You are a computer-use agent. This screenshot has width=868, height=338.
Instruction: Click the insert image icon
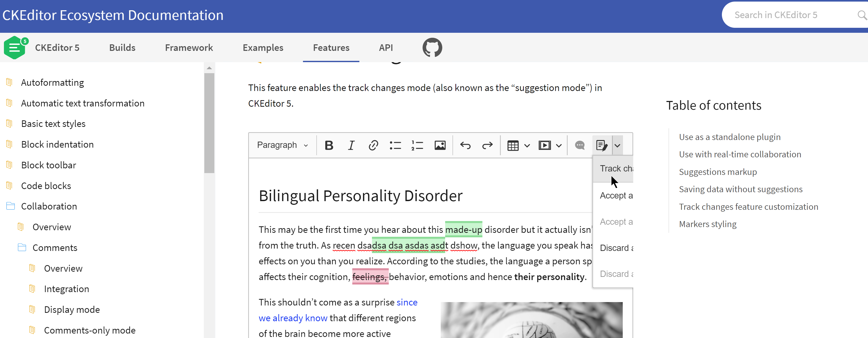(x=440, y=145)
